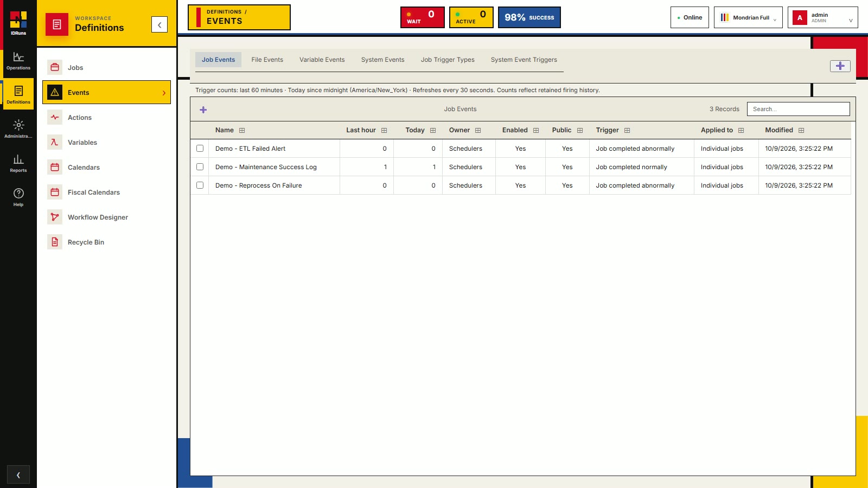Open Jobs definitions

(106, 68)
